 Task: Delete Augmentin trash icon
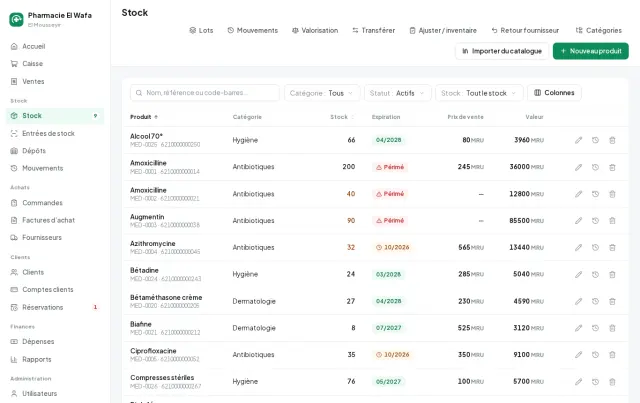(x=612, y=220)
